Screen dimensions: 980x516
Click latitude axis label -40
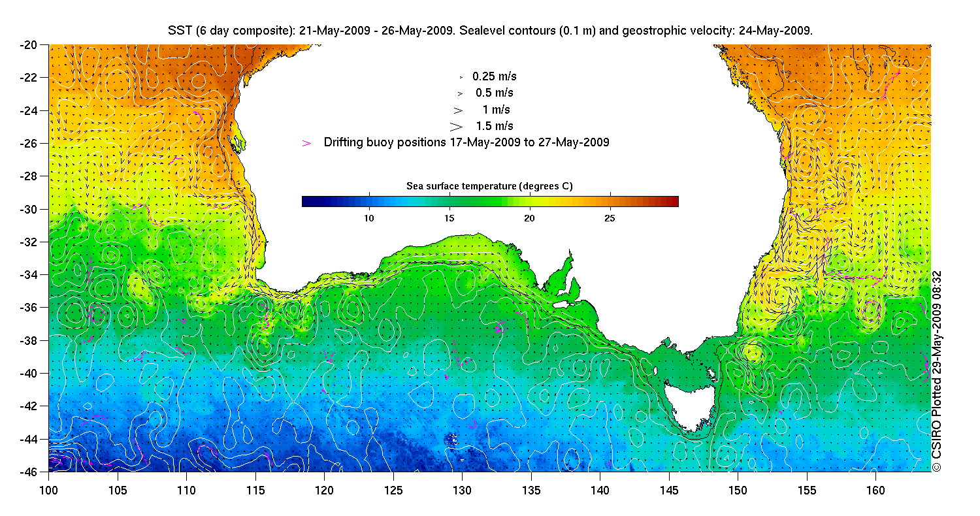pos(29,373)
